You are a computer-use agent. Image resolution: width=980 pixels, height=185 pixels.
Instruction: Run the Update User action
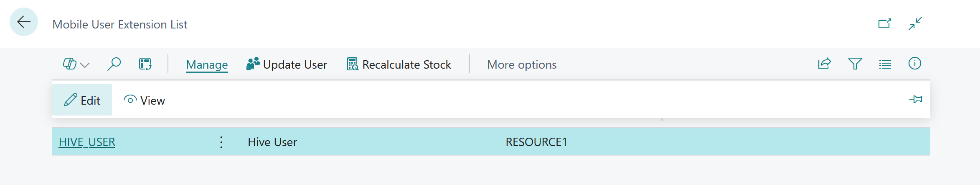287,64
